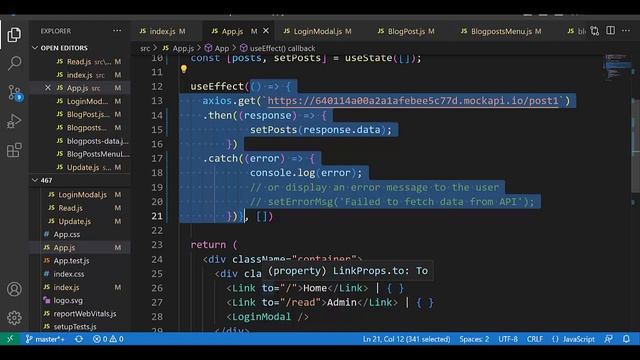Screen dimensions: 640x360
Task: Change indentation via Spaces: 2
Action: 474,339
